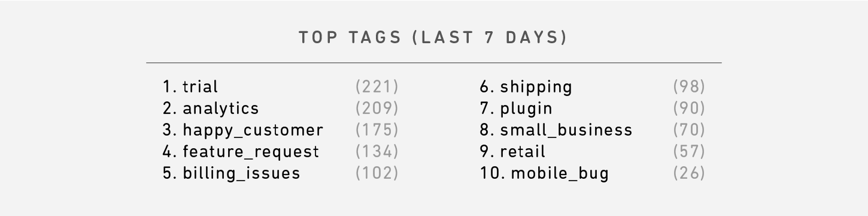The height and width of the screenshot is (216, 868).
Task: Click the feature_request tag
Action: point(251,152)
